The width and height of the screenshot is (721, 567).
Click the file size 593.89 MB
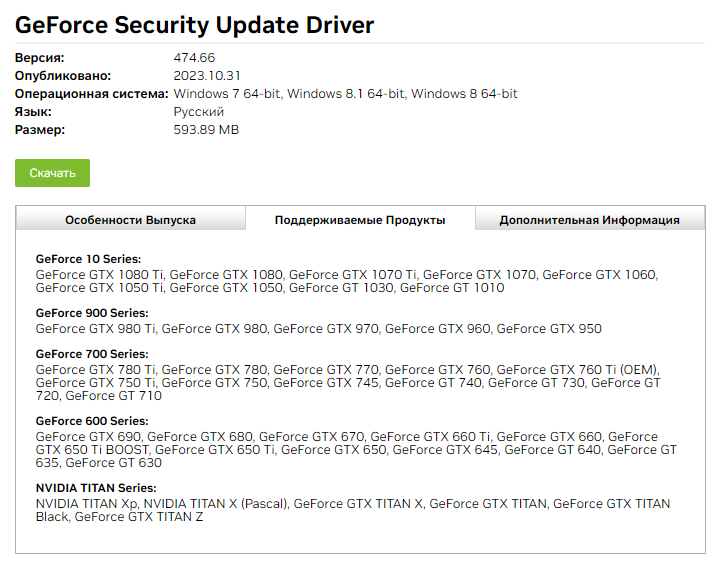click(206, 130)
